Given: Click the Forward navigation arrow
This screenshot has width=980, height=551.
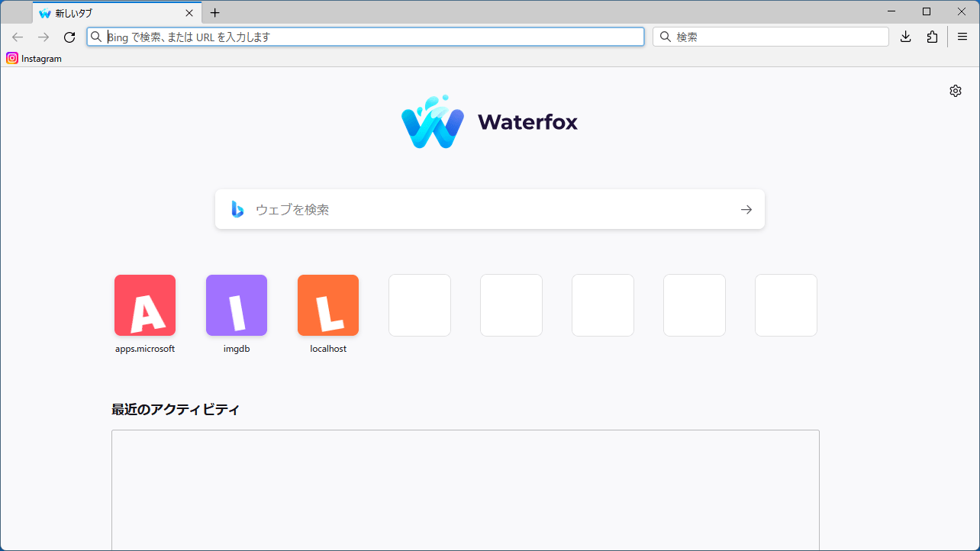Looking at the screenshot, I should pos(44,37).
